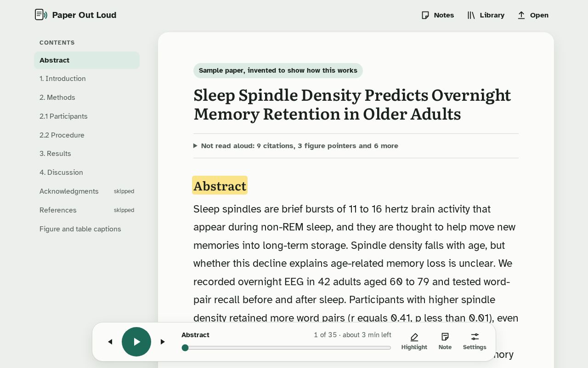Click the highlighted Abstract heading
Viewport: 588px width, 368px height.
click(x=220, y=185)
